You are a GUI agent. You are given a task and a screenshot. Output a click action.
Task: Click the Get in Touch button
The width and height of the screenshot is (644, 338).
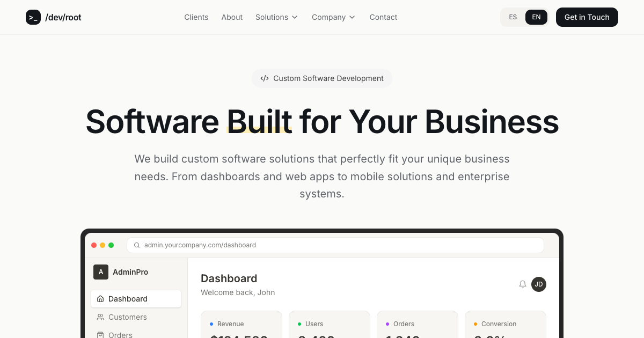pos(587,17)
